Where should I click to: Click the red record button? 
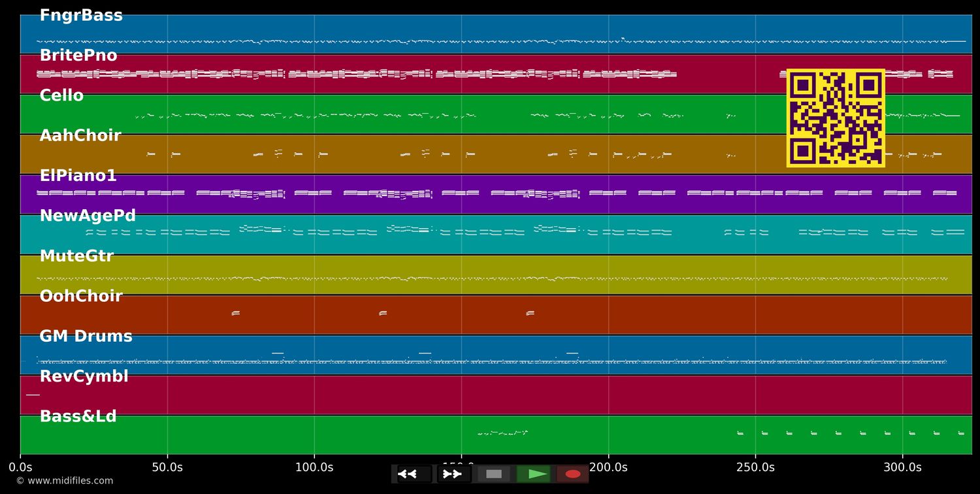(x=573, y=474)
